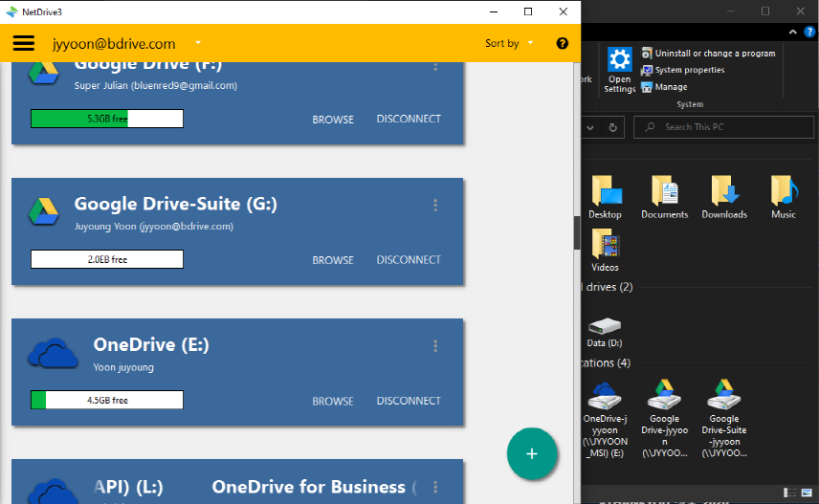The image size is (819, 504).
Task: Open the Desktop folder in This PC
Action: 605,197
